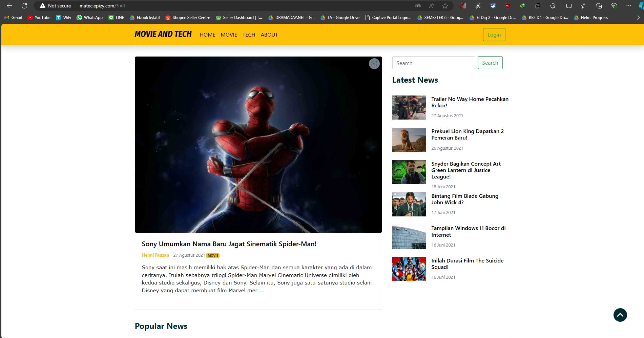Open the Seller Dashboard bookmark
The height and width of the screenshot is (338, 644).
coord(239,18)
